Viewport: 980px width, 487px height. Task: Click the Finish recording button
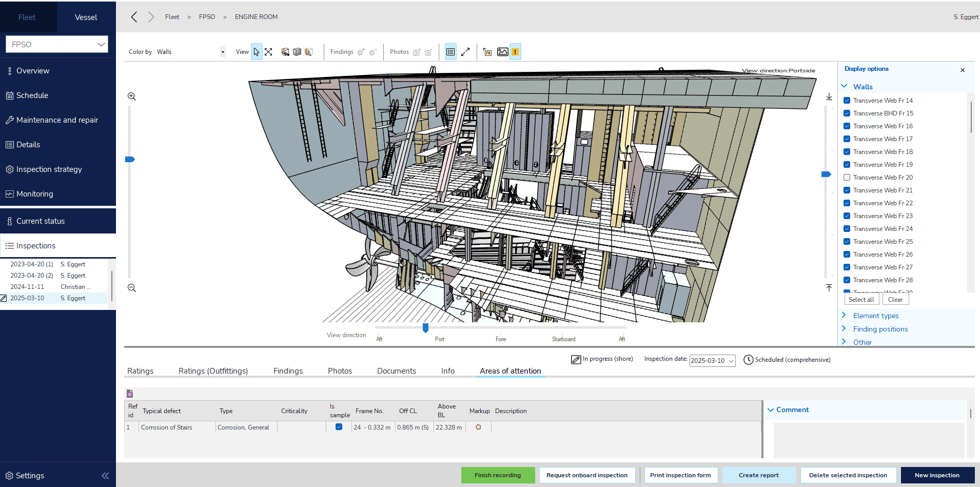coord(497,475)
